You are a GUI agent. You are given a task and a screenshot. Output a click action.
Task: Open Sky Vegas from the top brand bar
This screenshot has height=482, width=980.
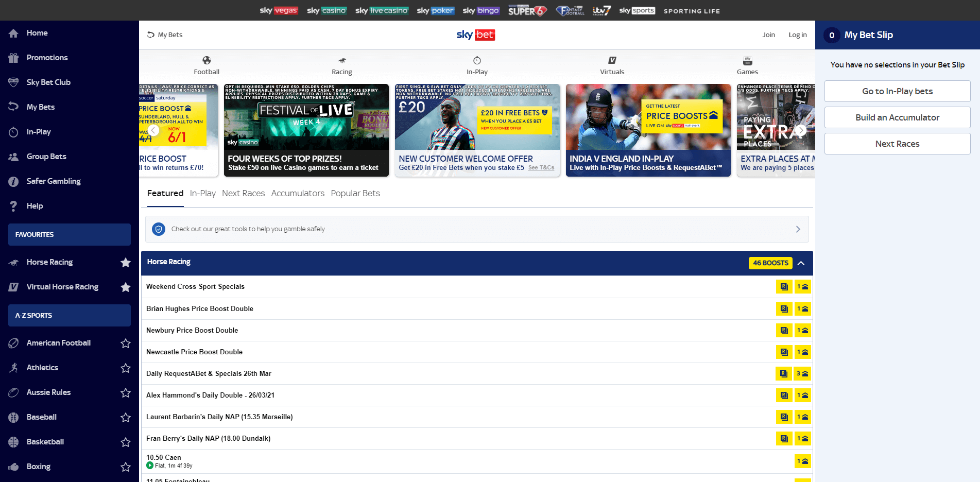[x=279, y=10]
